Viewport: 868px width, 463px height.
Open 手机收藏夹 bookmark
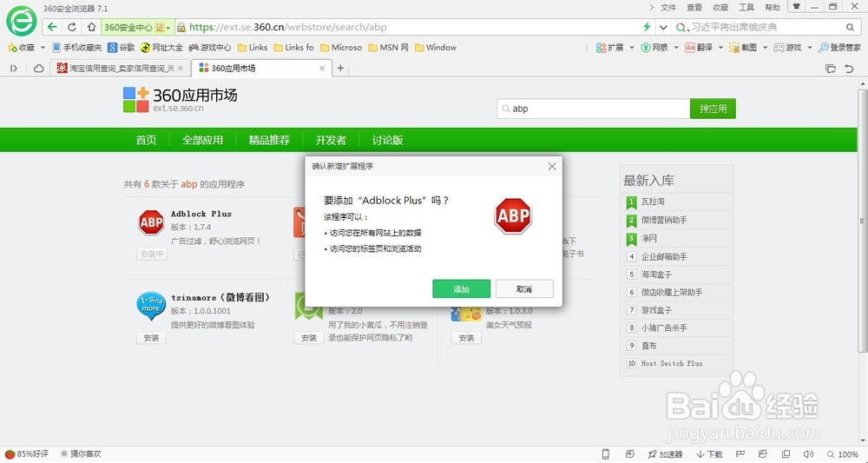pos(77,48)
